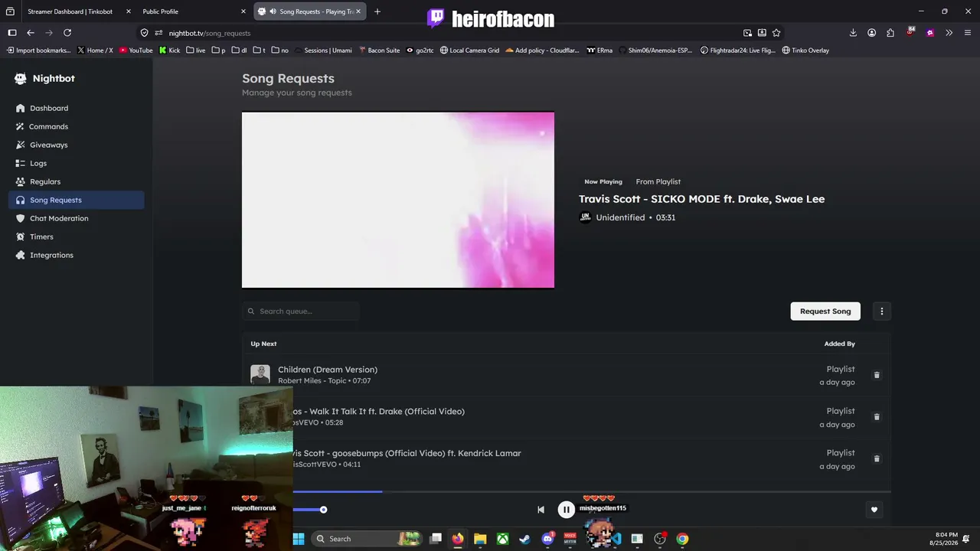Seek along the song progress bar
980x551 pixels.
pyautogui.click(x=592, y=491)
